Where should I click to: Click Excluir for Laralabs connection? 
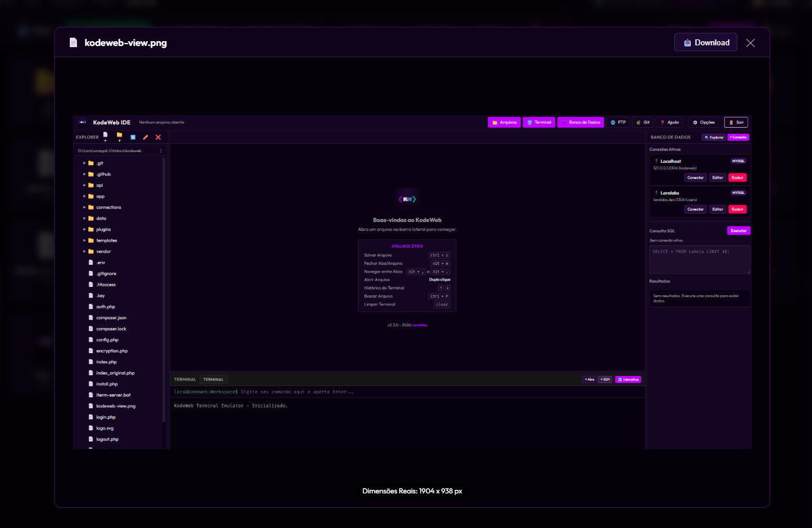coord(737,209)
